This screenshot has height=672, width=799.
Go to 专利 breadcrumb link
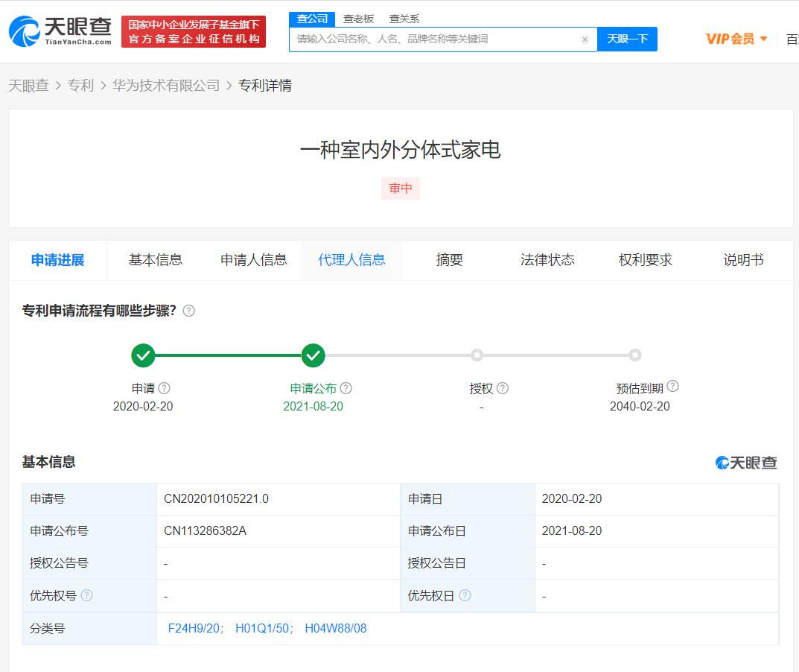coord(80,86)
